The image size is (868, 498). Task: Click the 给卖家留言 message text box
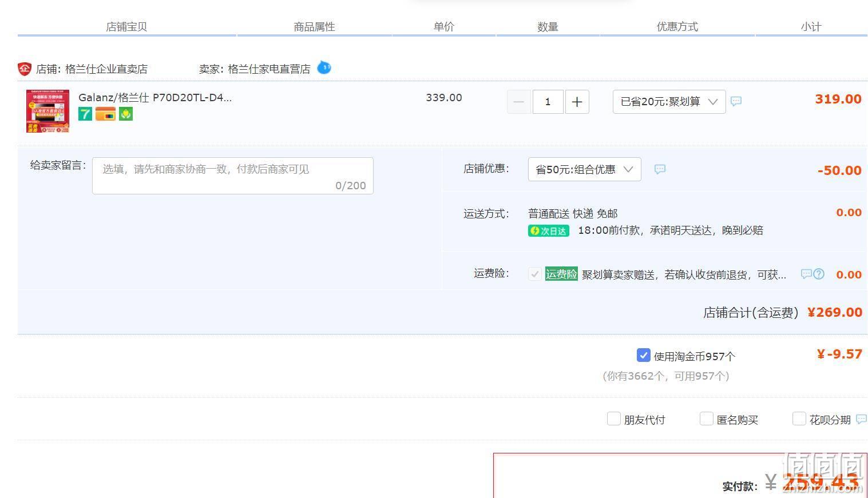tap(233, 176)
